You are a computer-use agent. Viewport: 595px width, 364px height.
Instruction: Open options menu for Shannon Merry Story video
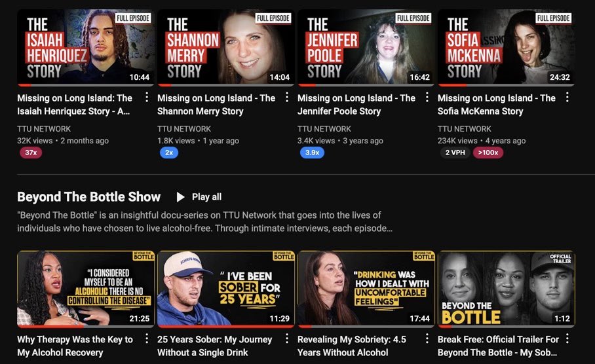[x=287, y=98]
